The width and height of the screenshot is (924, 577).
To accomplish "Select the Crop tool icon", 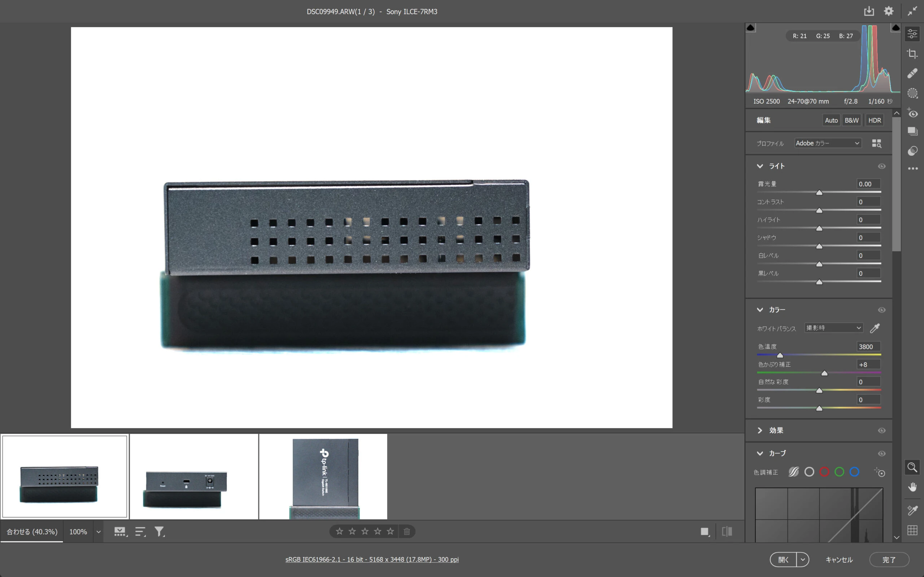I will [x=912, y=53].
